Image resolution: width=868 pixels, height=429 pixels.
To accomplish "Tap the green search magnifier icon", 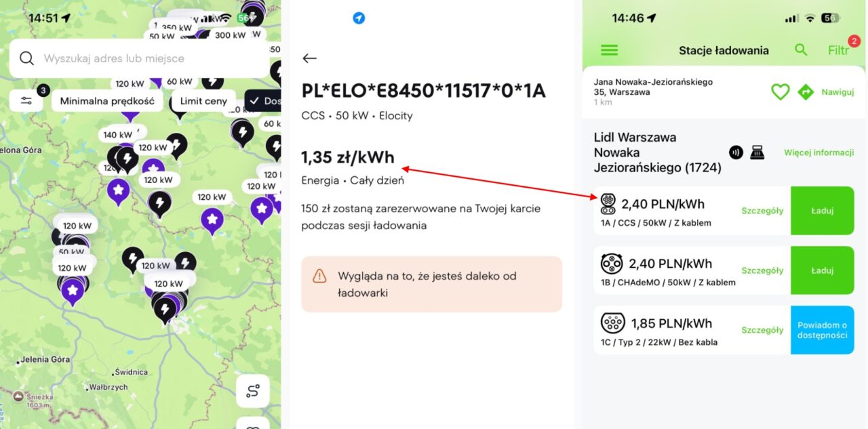I will pos(801,50).
